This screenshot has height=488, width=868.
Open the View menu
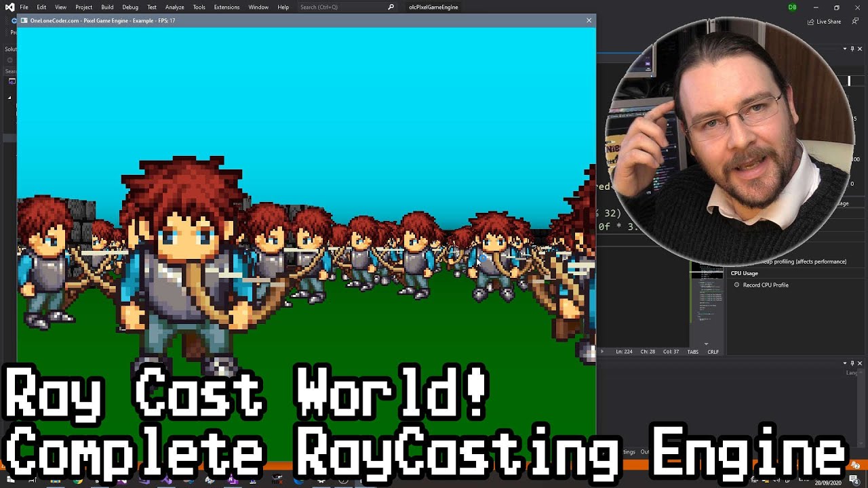(60, 7)
